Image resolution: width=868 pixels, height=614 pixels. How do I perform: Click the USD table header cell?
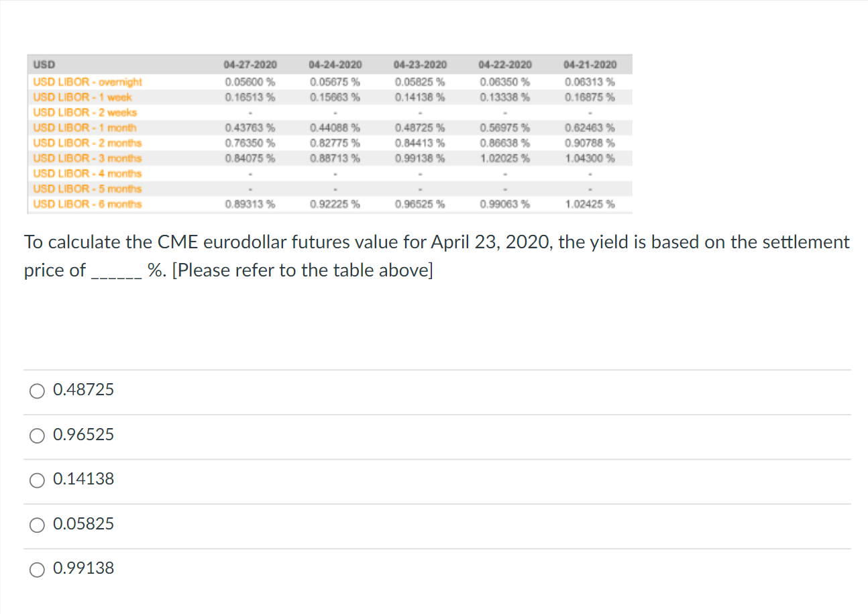point(44,65)
